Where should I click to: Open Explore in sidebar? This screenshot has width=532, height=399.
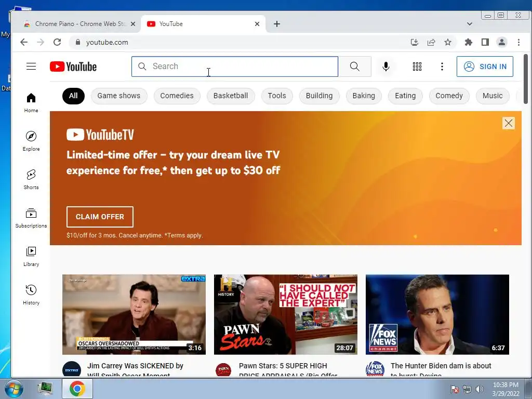click(31, 141)
